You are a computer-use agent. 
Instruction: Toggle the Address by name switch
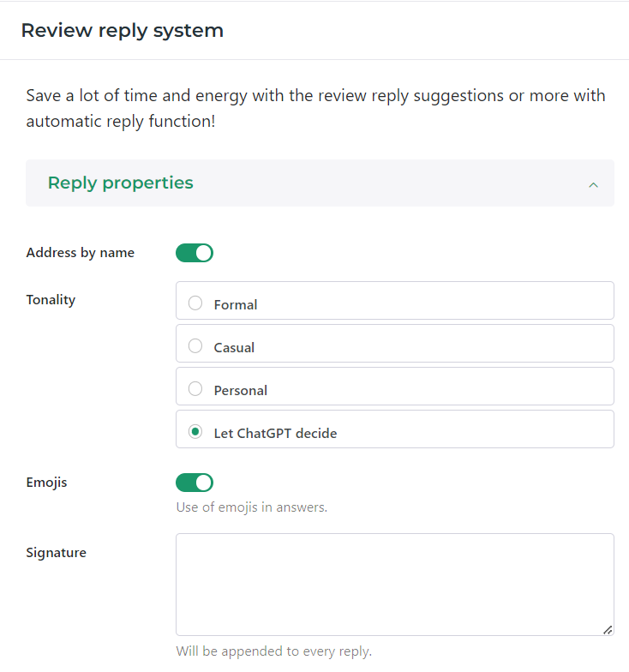[195, 253]
